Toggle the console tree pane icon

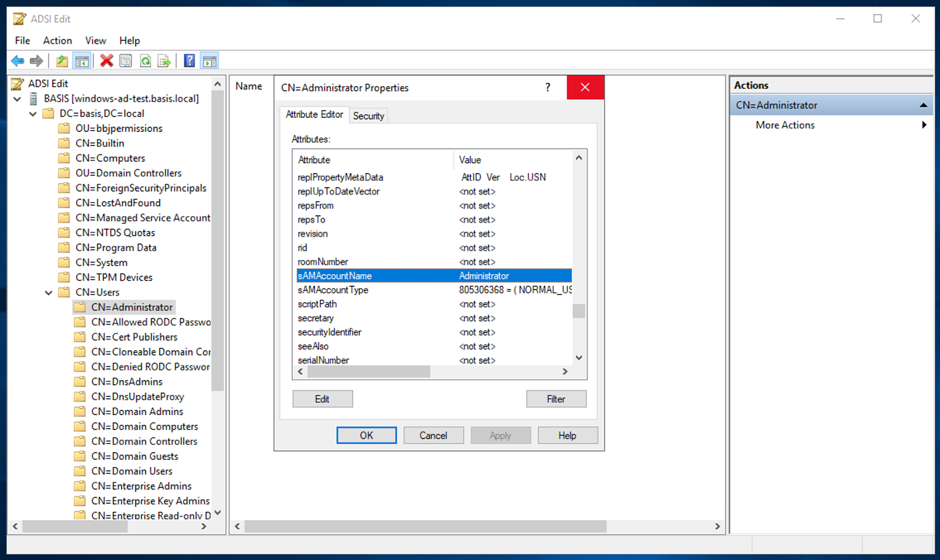(x=82, y=61)
